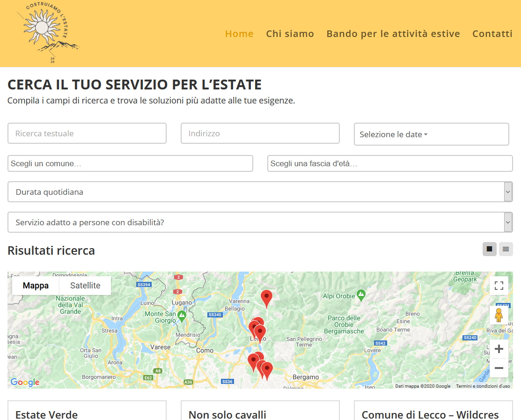521x420 pixels.
Task: Open the Chi siamo page
Action: [x=290, y=34]
